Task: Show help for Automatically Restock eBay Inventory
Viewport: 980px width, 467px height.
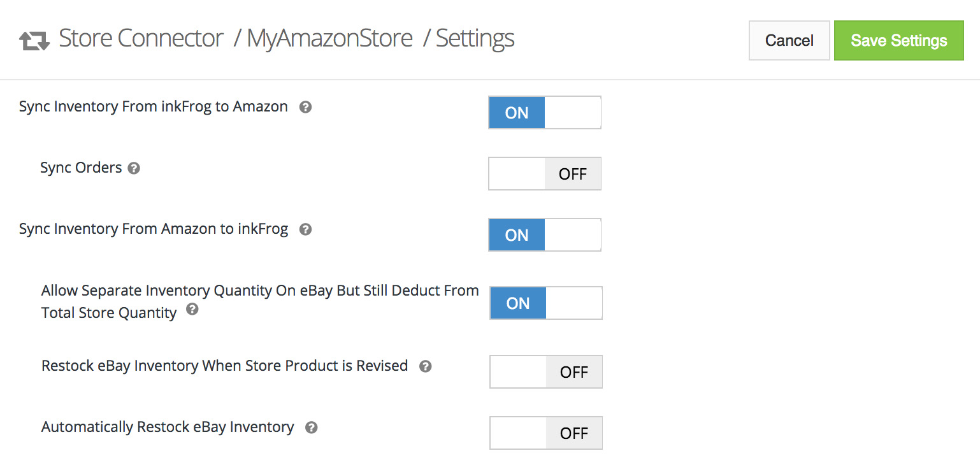Action: pyautogui.click(x=311, y=428)
